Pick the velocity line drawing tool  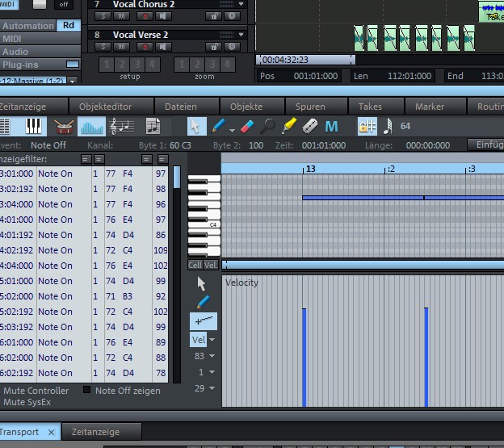click(204, 321)
